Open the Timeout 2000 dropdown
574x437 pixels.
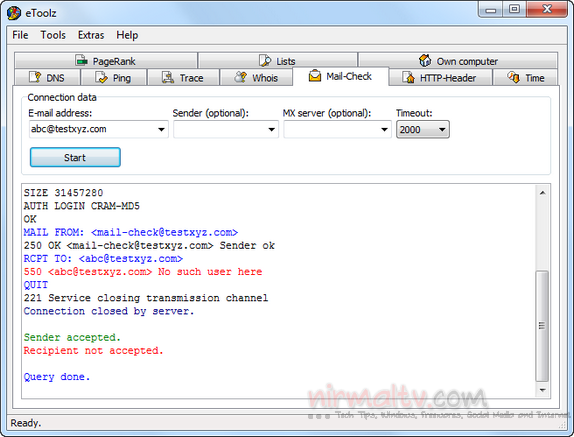[x=423, y=130]
